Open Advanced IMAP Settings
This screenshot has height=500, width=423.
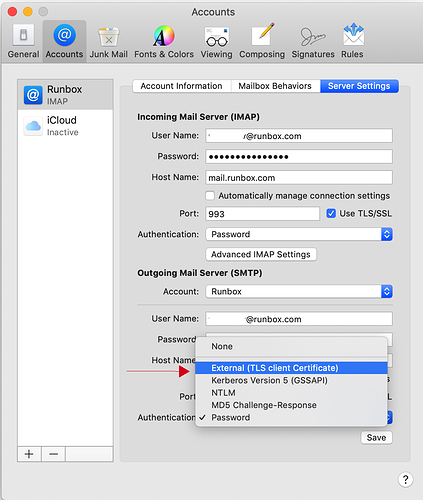(261, 254)
